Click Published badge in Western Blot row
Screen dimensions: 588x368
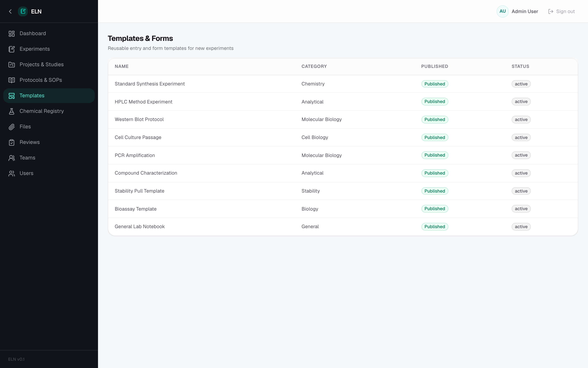coord(435,120)
